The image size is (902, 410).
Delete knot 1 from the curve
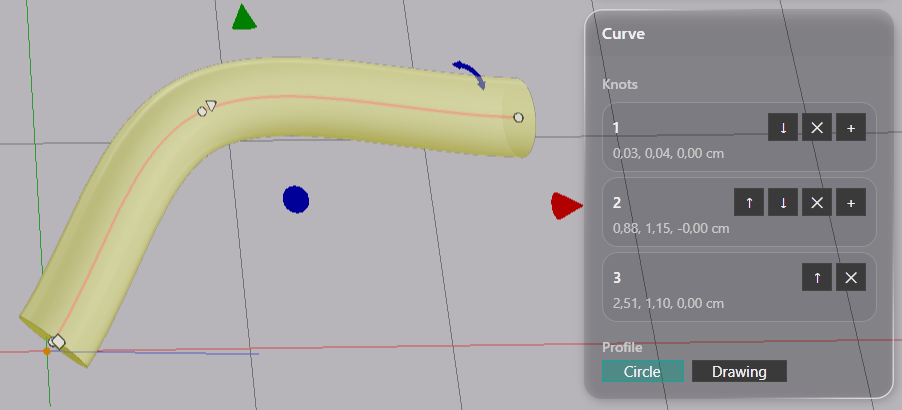[x=817, y=128]
